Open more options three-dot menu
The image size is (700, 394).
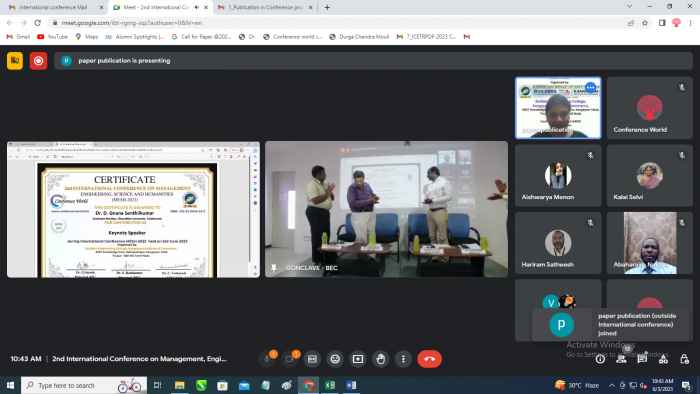coord(403,359)
